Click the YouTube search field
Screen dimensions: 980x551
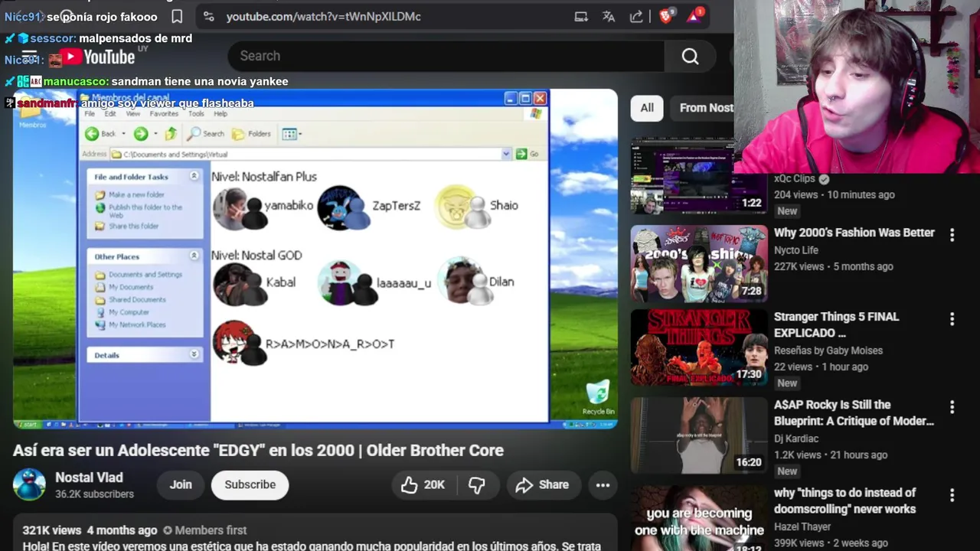[x=446, y=56]
